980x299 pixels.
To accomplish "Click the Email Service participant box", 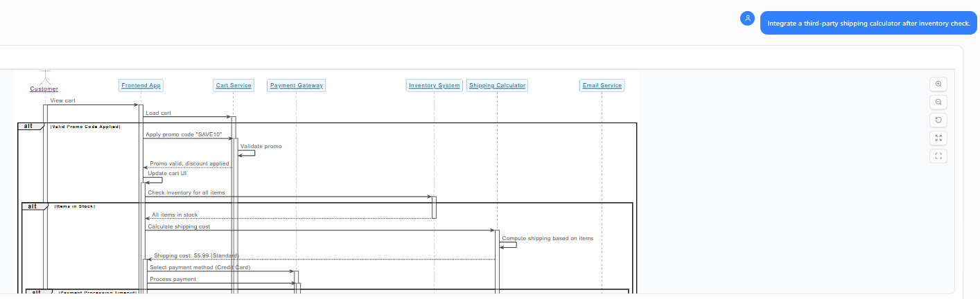I will pyautogui.click(x=602, y=86).
